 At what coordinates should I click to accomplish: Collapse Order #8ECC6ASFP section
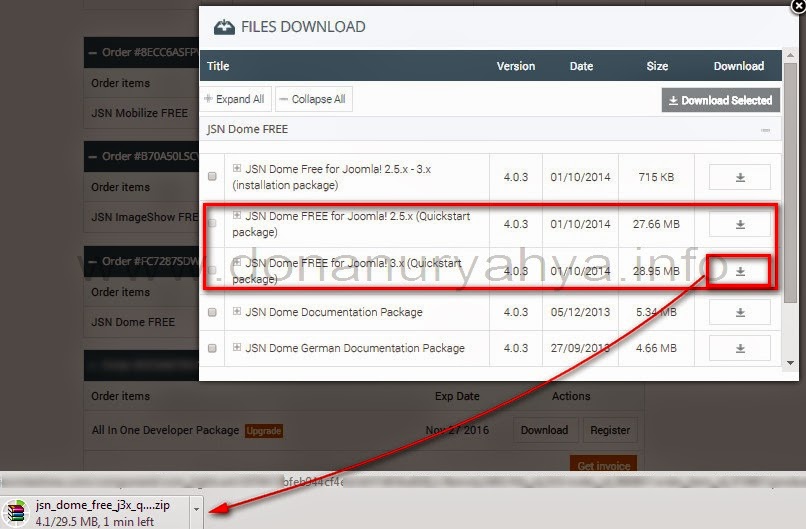[93, 52]
